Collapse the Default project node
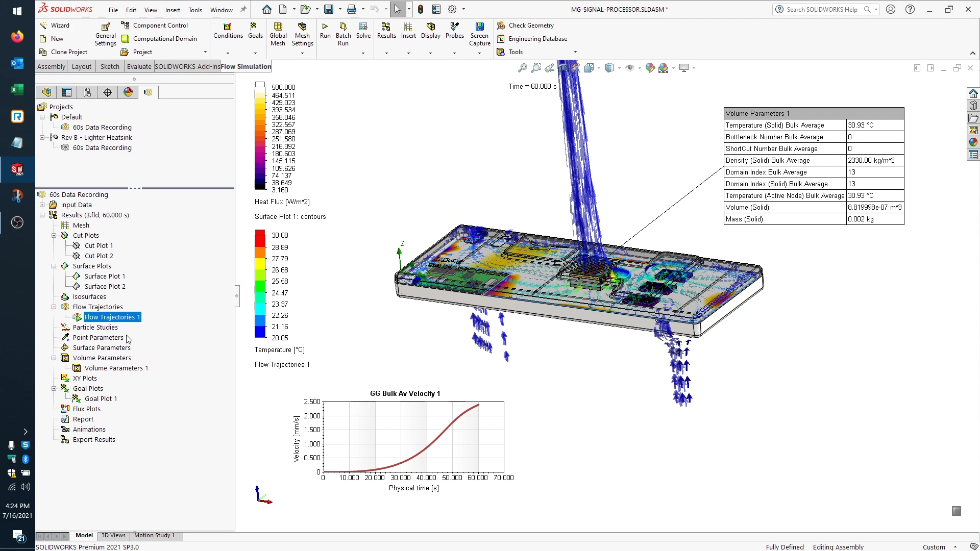 42,117
